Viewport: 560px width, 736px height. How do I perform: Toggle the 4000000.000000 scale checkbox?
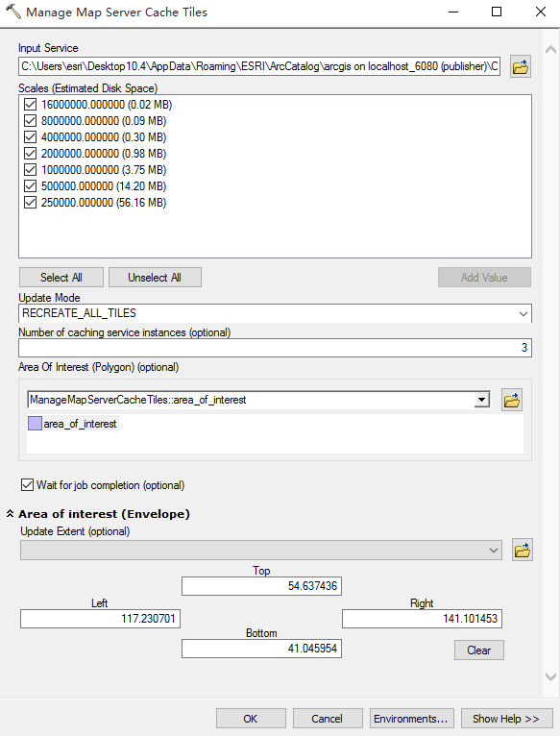[30, 137]
